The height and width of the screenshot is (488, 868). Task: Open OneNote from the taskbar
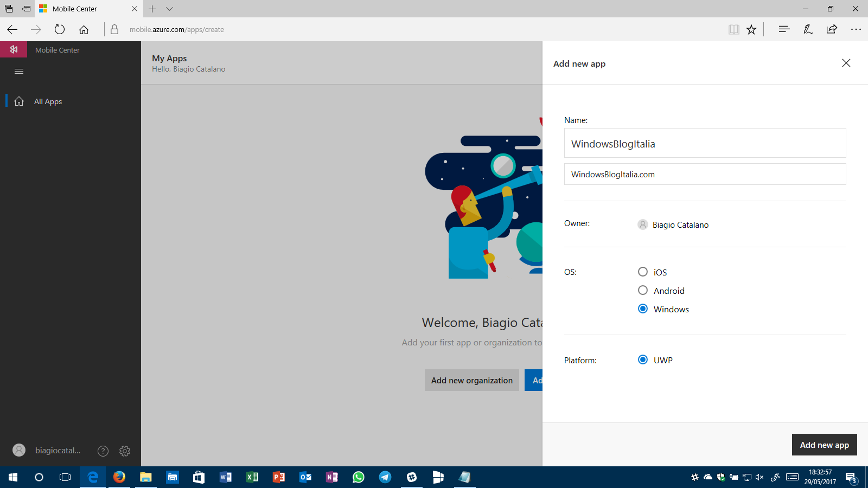click(x=332, y=477)
